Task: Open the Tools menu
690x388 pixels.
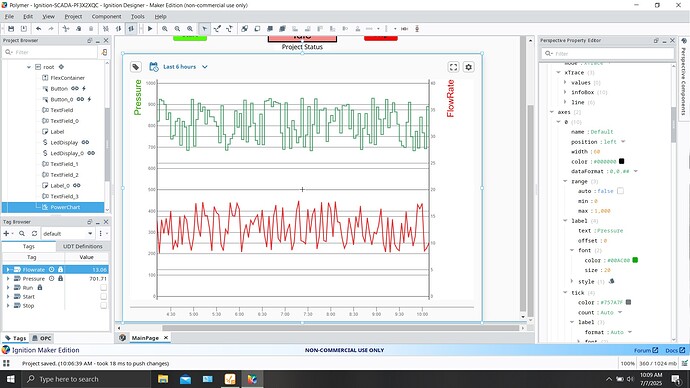Action: pos(138,16)
